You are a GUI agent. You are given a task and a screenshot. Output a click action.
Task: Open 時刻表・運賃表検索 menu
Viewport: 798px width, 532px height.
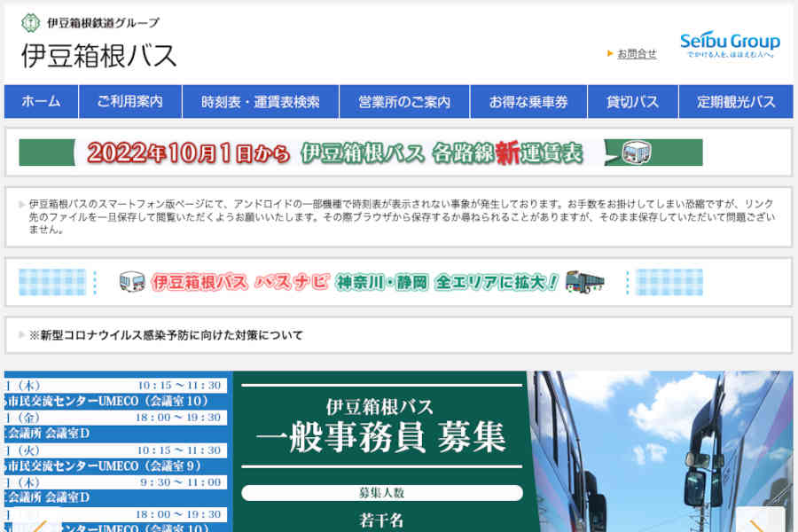coord(261,102)
